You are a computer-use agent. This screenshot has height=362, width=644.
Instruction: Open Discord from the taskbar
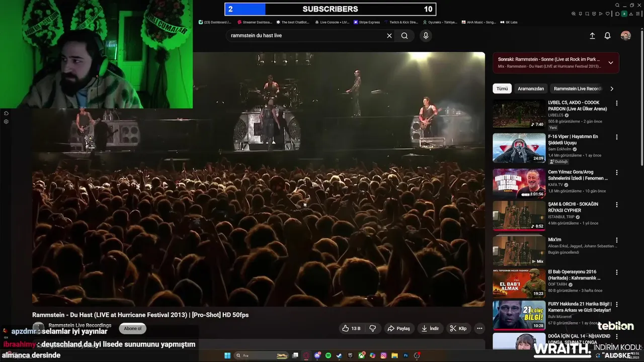click(x=317, y=355)
